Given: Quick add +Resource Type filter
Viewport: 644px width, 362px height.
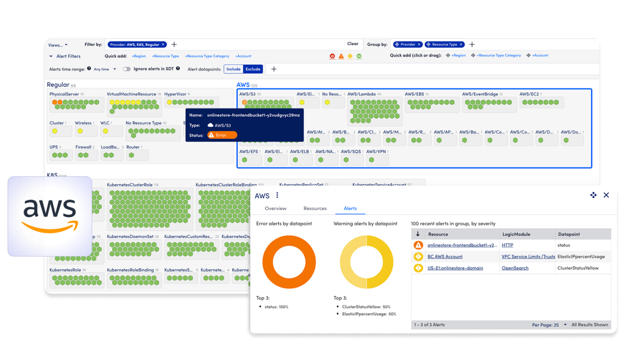Looking at the screenshot, I should [166, 56].
